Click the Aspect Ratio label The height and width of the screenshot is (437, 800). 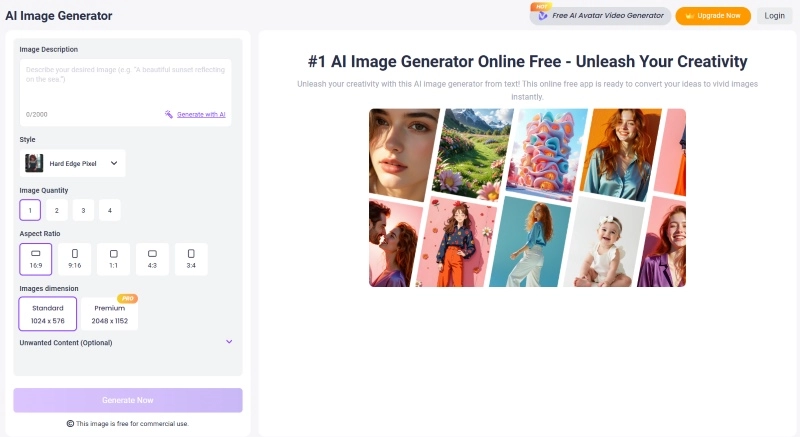[40, 234]
